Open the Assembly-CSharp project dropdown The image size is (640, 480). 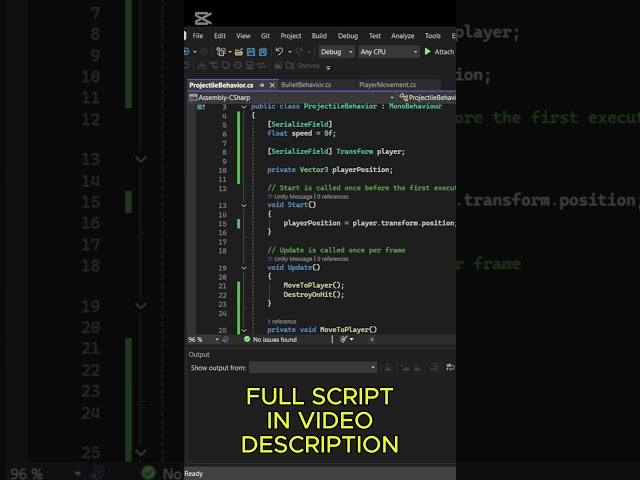pyautogui.click(x=292, y=98)
